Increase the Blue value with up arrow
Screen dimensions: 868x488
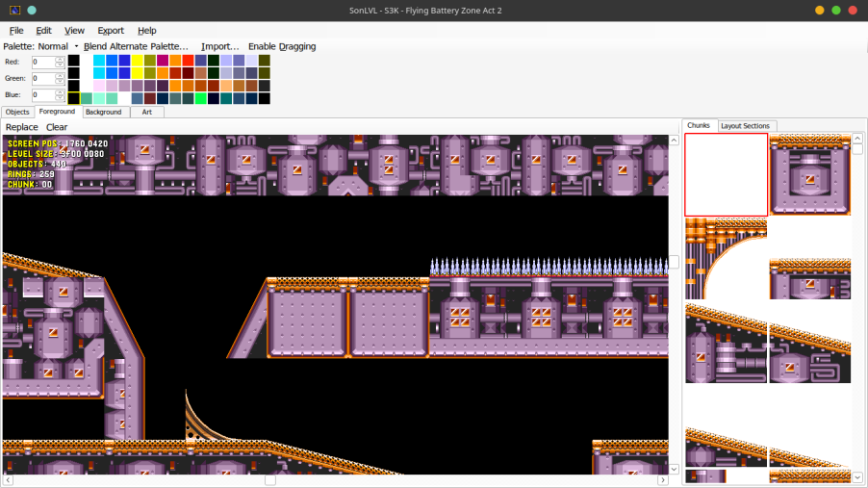tap(60, 92)
